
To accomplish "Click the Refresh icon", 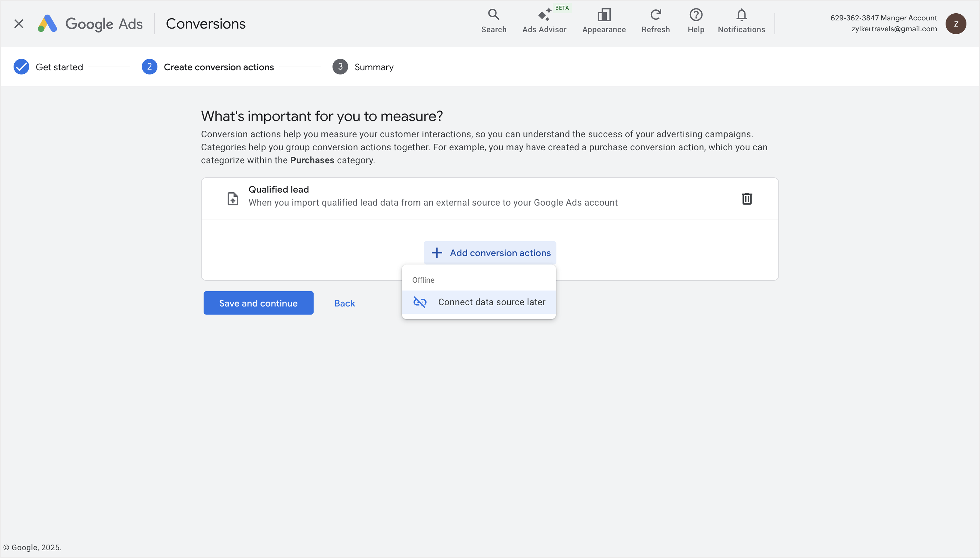I will tap(655, 15).
